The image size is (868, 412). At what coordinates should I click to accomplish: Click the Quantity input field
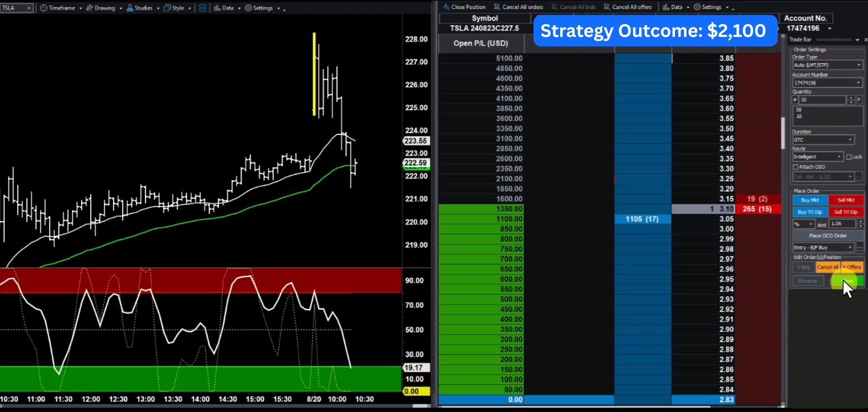(822, 100)
